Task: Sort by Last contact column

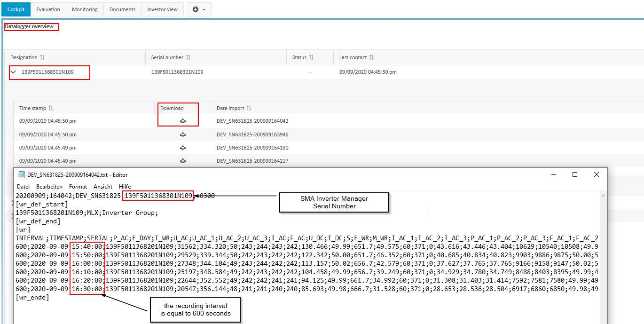Action: click(x=371, y=57)
